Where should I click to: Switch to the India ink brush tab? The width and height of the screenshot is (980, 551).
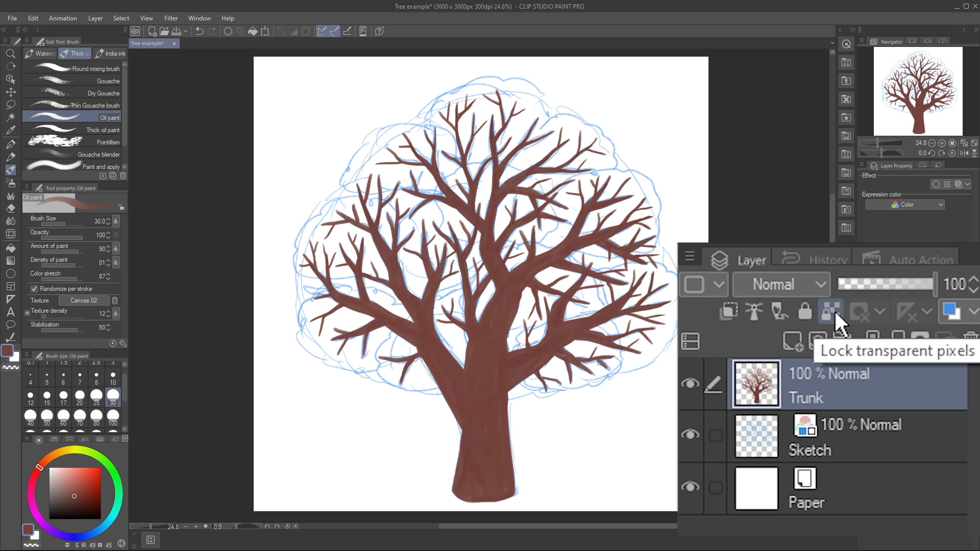[x=110, y=54]
